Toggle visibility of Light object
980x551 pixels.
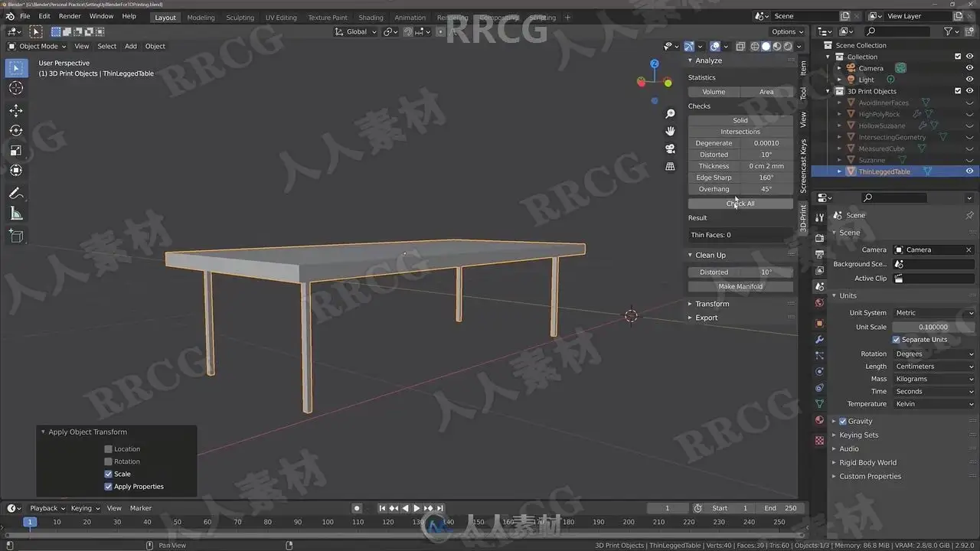(x=969, y=80)
